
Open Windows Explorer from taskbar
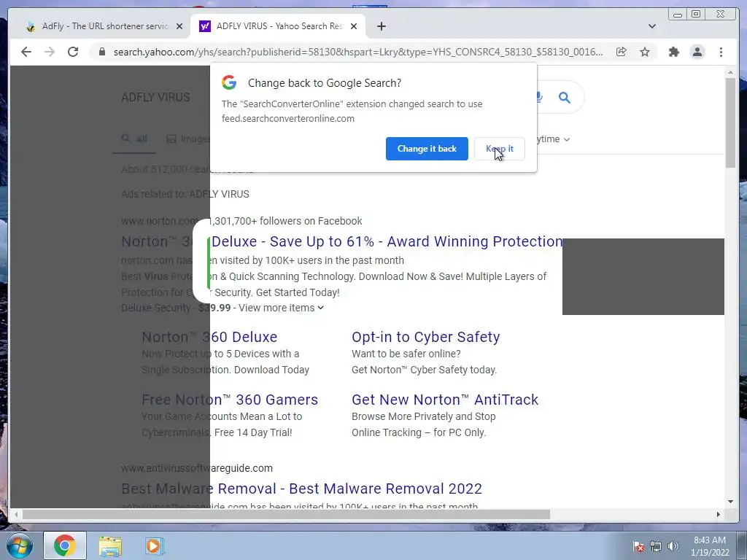tap(110, 546)
